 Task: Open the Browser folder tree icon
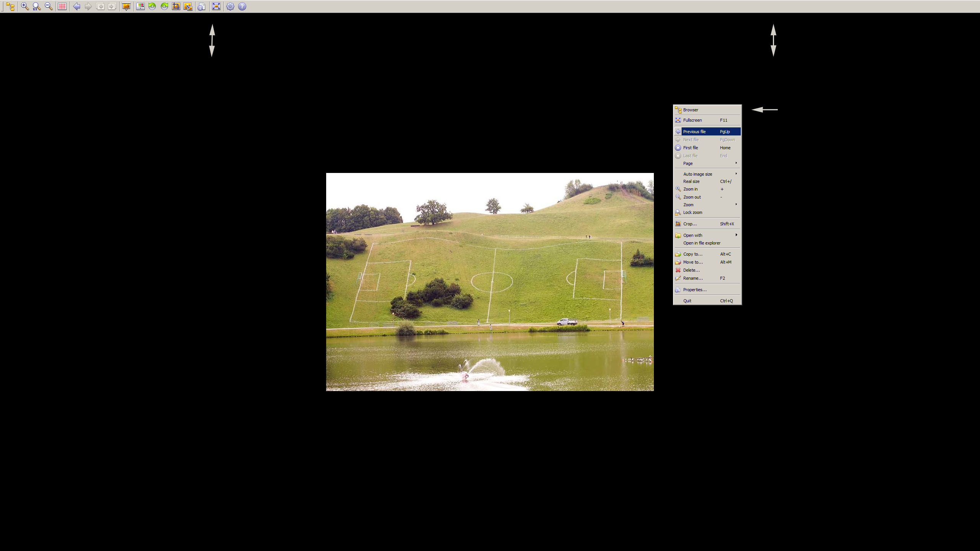[10, 7]
